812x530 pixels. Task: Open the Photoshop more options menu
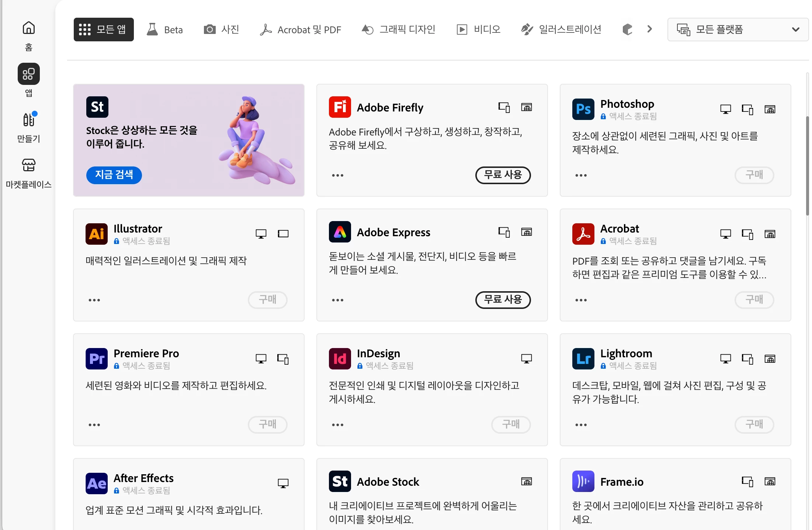point(581,175)
